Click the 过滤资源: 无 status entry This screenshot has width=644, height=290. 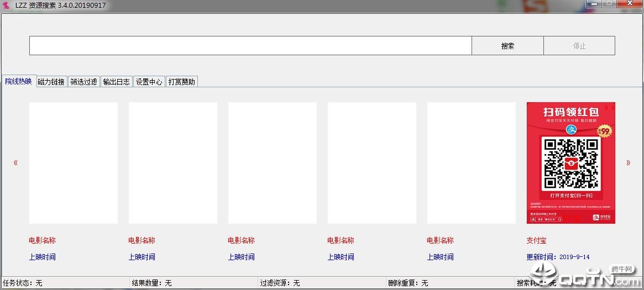pyautogui.click(x=280, y=283)
